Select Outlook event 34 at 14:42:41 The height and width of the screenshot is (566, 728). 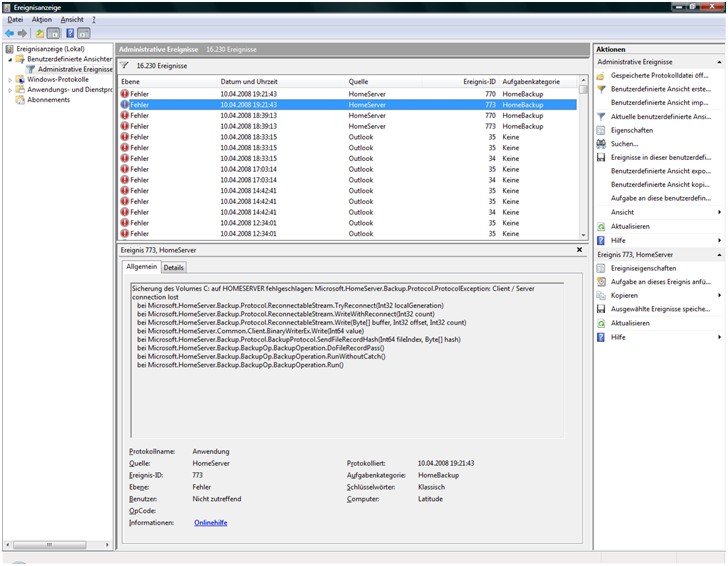(x=347, y=212)
